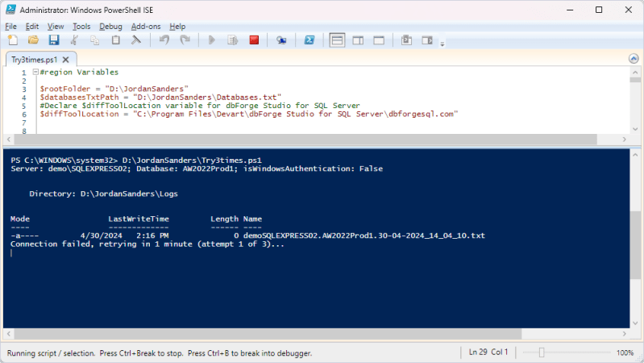This screenshot has height=363, width=644.
Task: Click $diffToolLocation assignment on line 6
Action: (x=249, y=114)
